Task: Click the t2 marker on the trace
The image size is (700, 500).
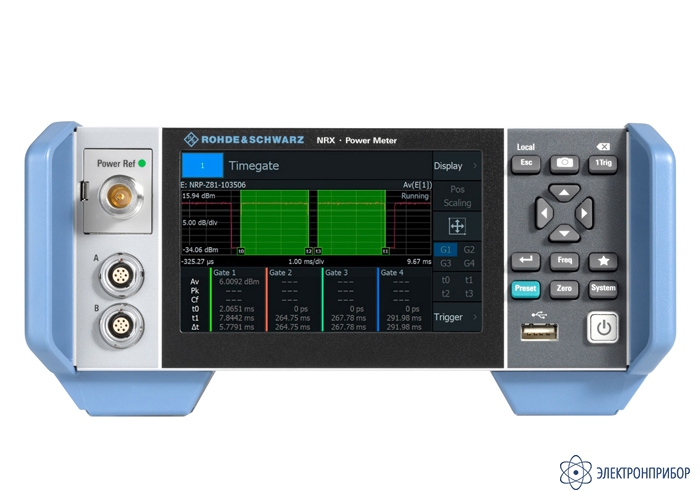Action: click(308, 251)
